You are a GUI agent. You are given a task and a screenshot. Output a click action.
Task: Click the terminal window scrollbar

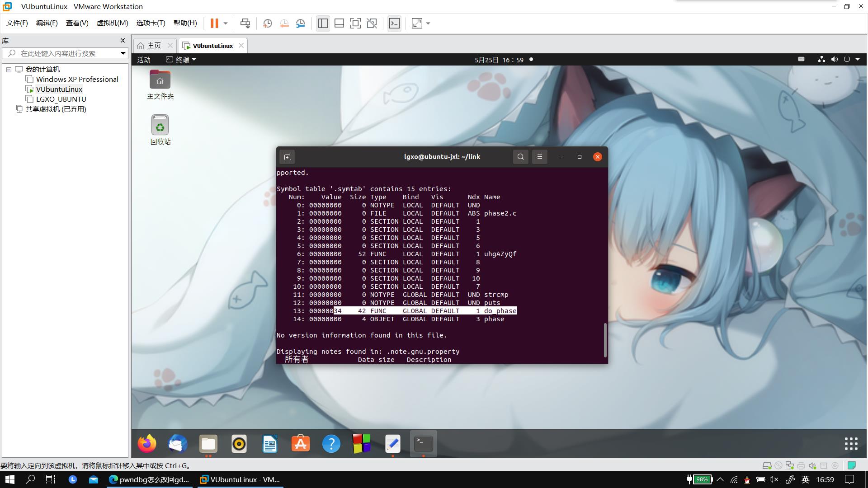coord(605,340)
